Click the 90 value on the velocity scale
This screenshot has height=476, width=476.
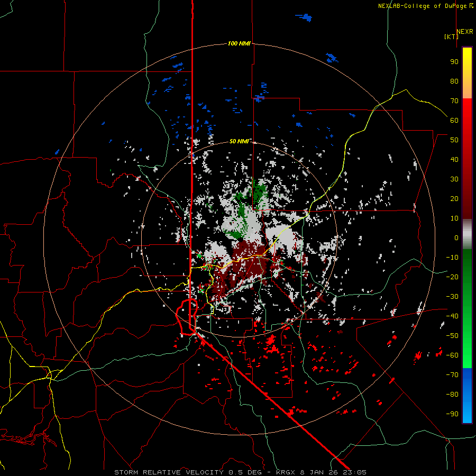click(454, 62)
